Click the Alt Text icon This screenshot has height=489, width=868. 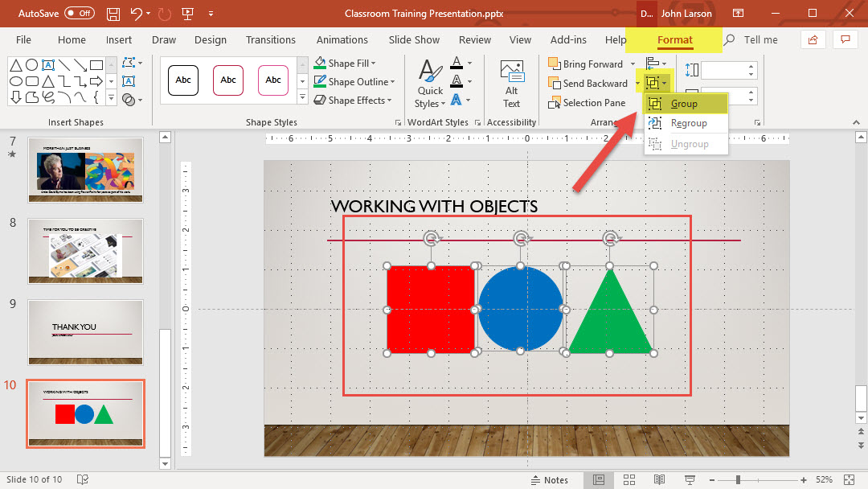click(511, 84)
